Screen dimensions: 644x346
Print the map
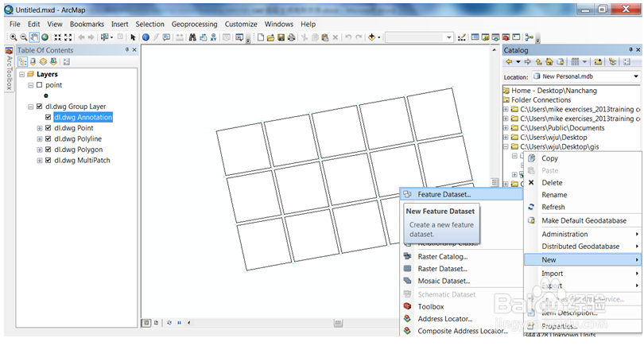coord(291,37)
